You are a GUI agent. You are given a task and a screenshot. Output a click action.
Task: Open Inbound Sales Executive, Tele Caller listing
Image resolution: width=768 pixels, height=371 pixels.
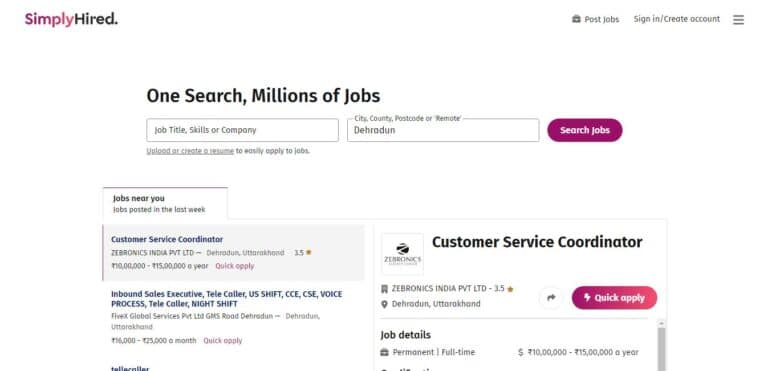[227, 299]
